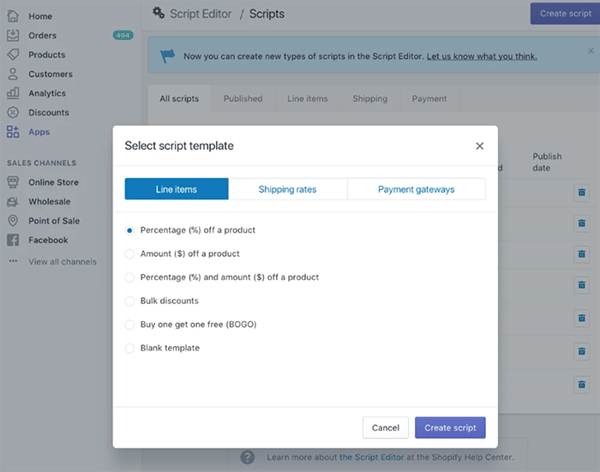Open the Shipping scripts tab
Screen dimensions: 600x472
370,99
